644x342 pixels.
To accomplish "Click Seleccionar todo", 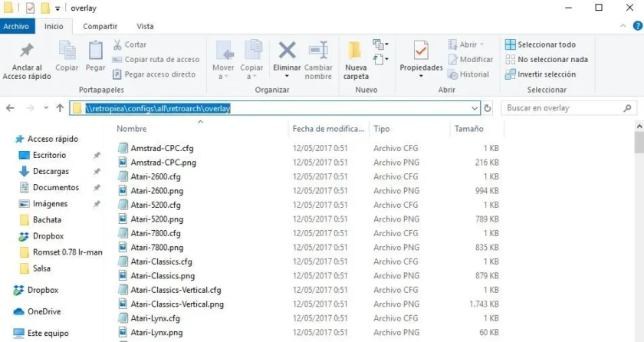I will (540, 44).
